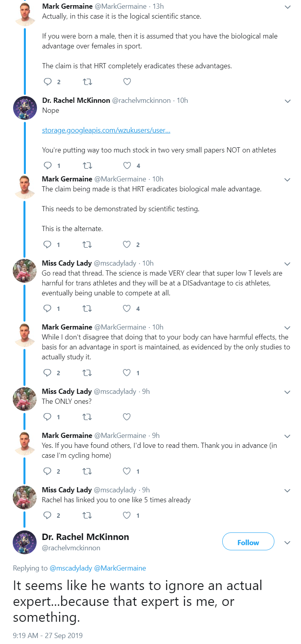Open the storage.googleapis.com link
The image size is (301, 644).
coord(106,130)
